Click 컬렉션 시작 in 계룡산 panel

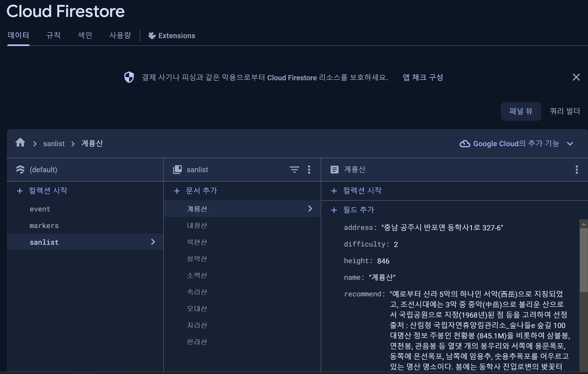tap(362, 191)
